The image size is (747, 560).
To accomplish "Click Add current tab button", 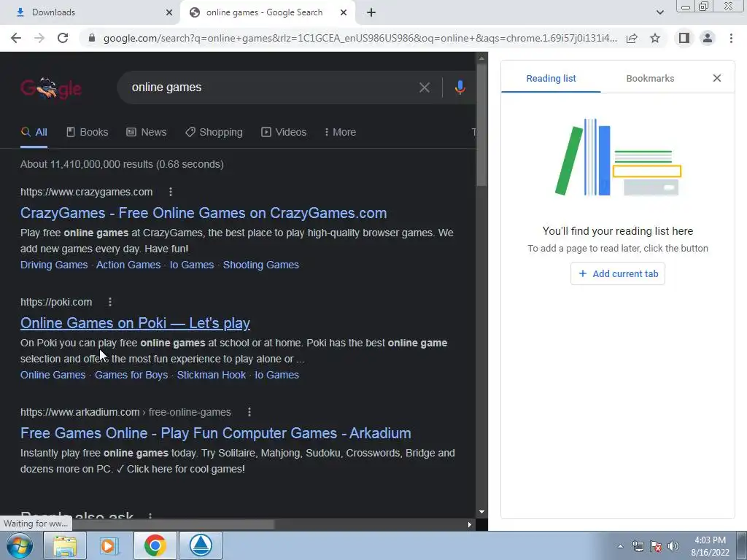I will 617,274.
